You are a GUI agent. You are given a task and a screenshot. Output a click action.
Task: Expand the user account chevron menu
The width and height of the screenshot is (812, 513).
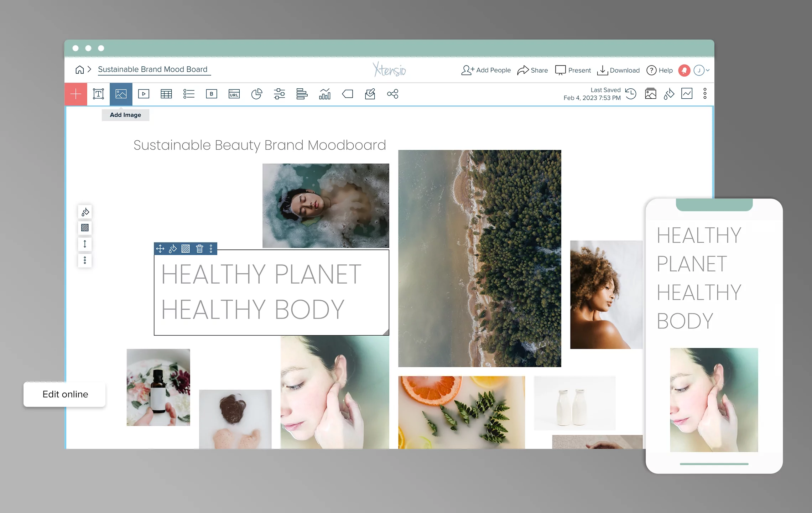tap(708, 70)
